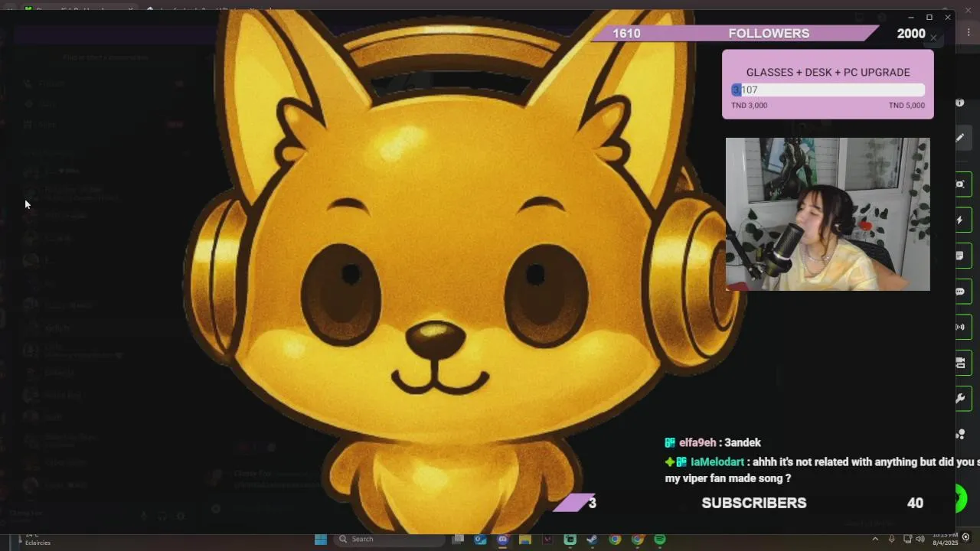The height and width of the screenshot is (551, 980).
Task: Maximize the window
Action: coord(929,17)
